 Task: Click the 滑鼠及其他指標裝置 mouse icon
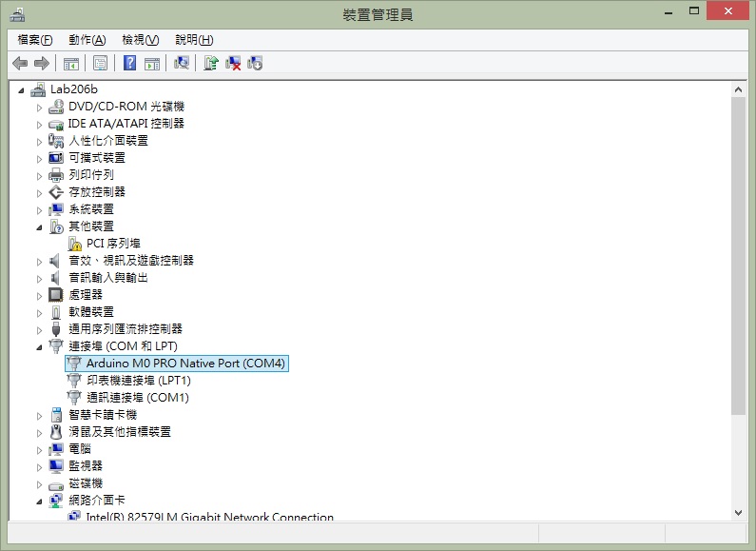(x=56, y=432)
